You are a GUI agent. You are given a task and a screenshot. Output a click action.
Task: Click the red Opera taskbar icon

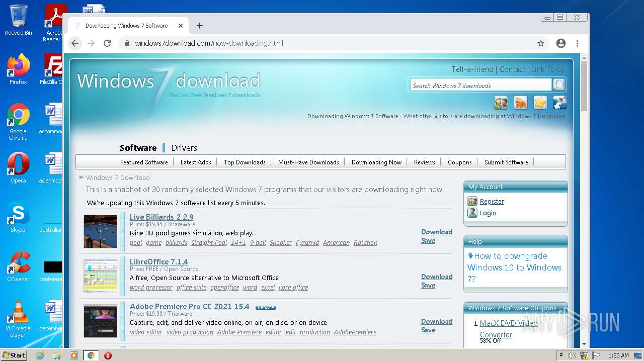coord(108,355)
